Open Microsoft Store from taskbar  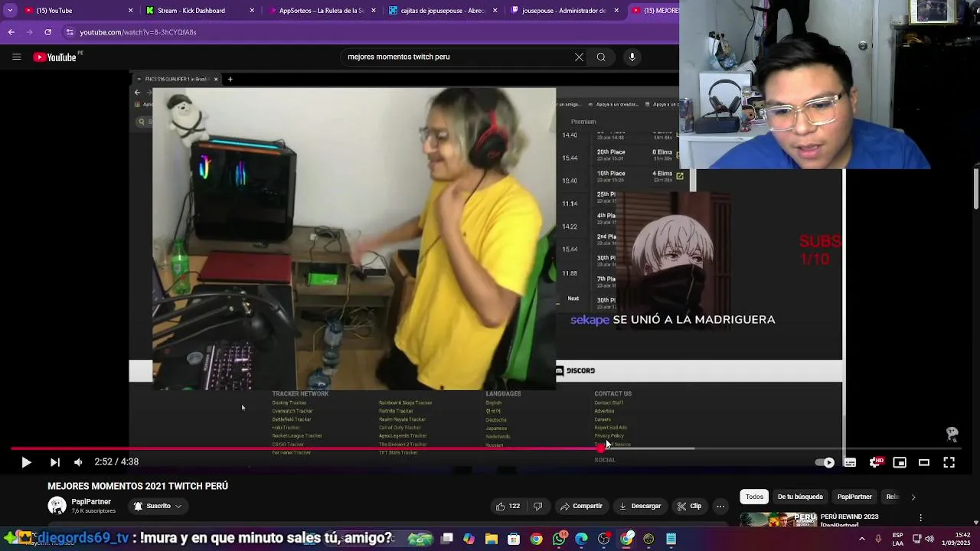[x=514, y=539]
